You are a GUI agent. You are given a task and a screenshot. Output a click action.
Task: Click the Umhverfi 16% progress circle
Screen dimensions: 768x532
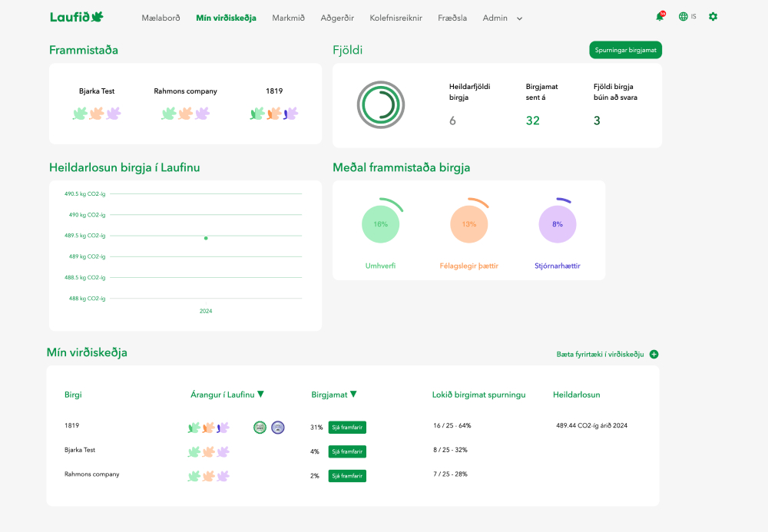pos(380,224)
